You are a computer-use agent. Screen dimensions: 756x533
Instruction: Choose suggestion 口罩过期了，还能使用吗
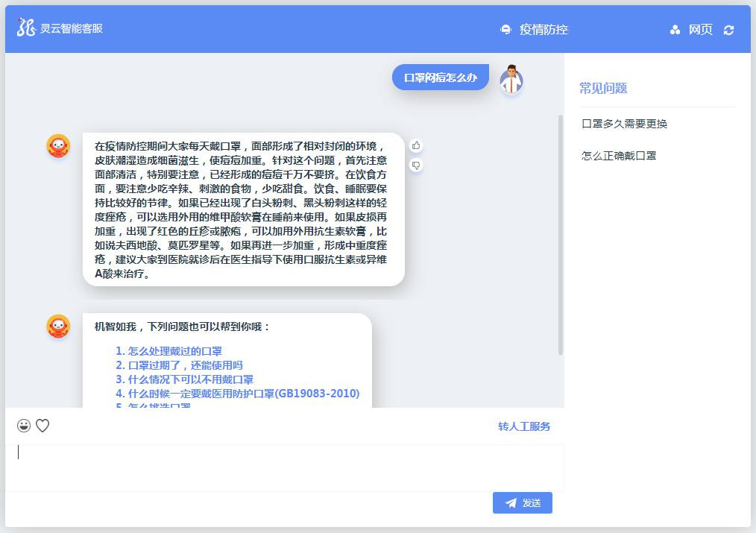tap(185, 365)
